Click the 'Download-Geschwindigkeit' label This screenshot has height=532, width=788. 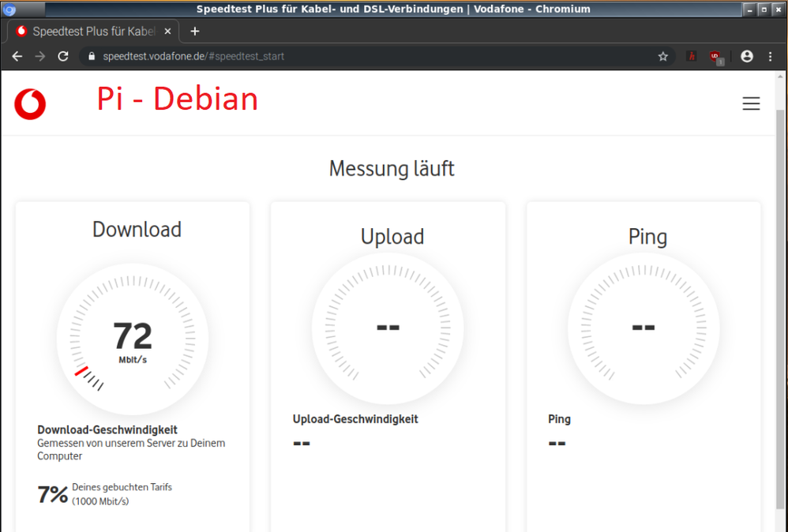click(107, 429)
